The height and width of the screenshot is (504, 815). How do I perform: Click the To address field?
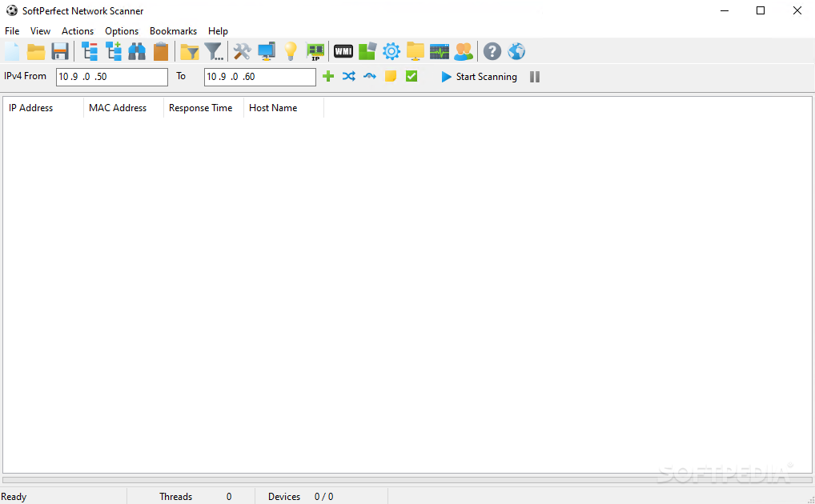point(260,77)
